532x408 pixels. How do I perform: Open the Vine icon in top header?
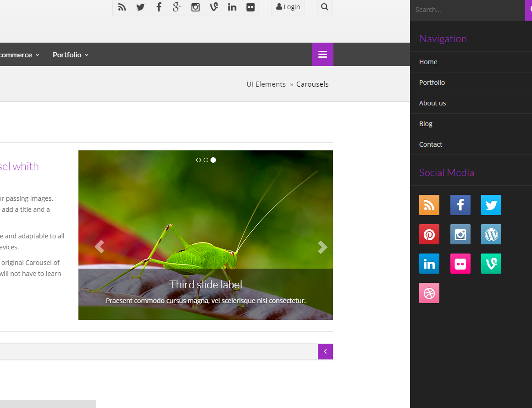click(x=214, y=7)
